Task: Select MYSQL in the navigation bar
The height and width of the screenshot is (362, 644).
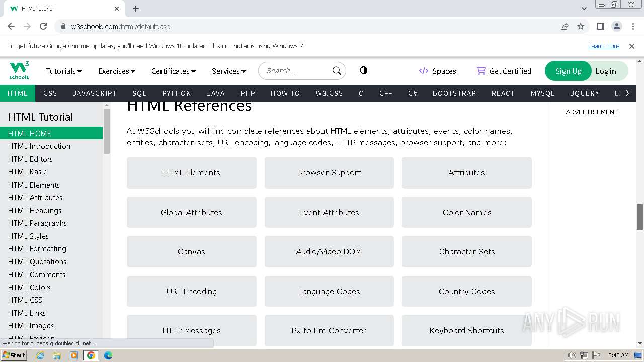Action: click(x=543, y=93)
